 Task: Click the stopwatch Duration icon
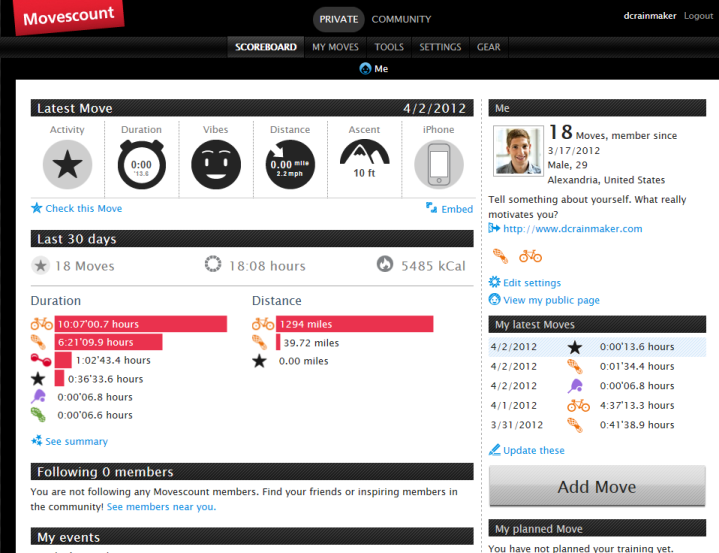(141, 165)
